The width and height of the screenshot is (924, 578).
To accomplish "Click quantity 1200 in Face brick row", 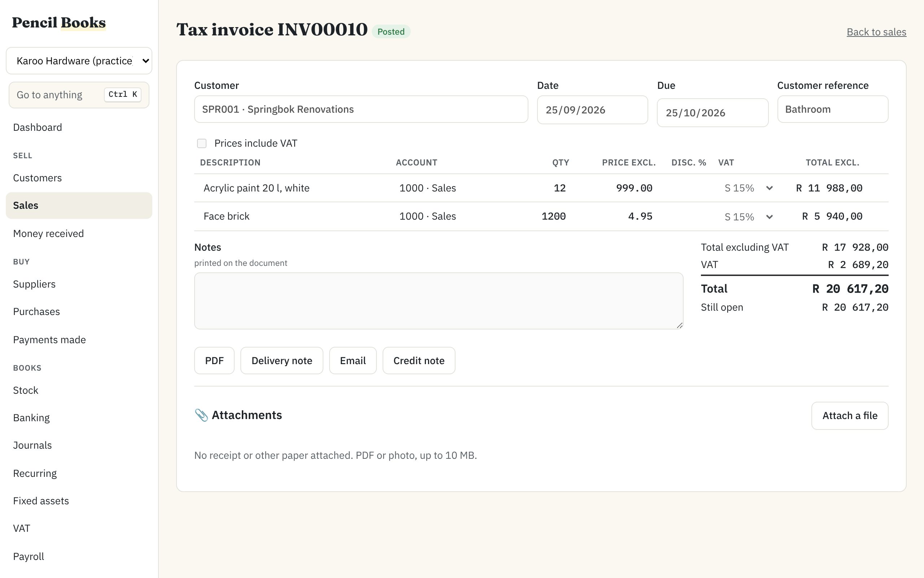I will [554, 216].
